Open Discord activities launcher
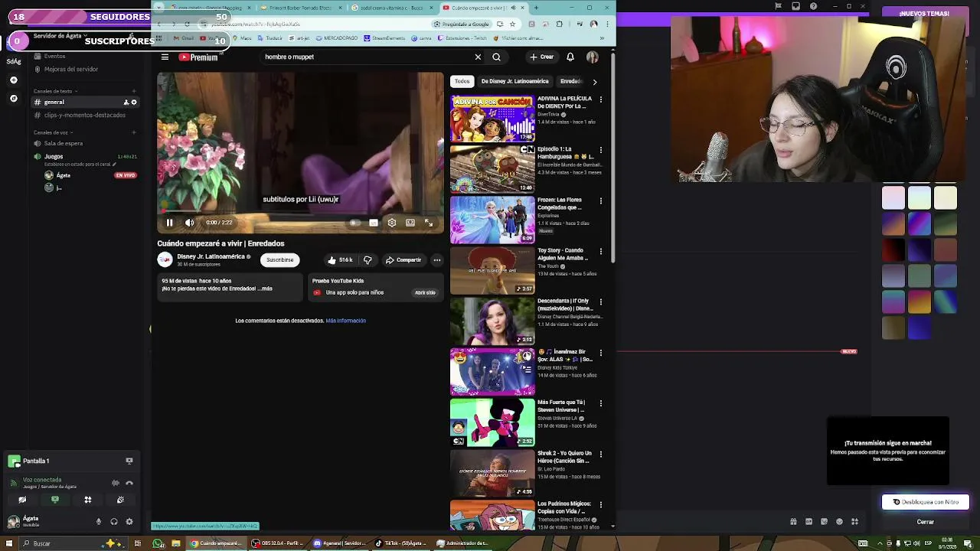 pos(88,500)
